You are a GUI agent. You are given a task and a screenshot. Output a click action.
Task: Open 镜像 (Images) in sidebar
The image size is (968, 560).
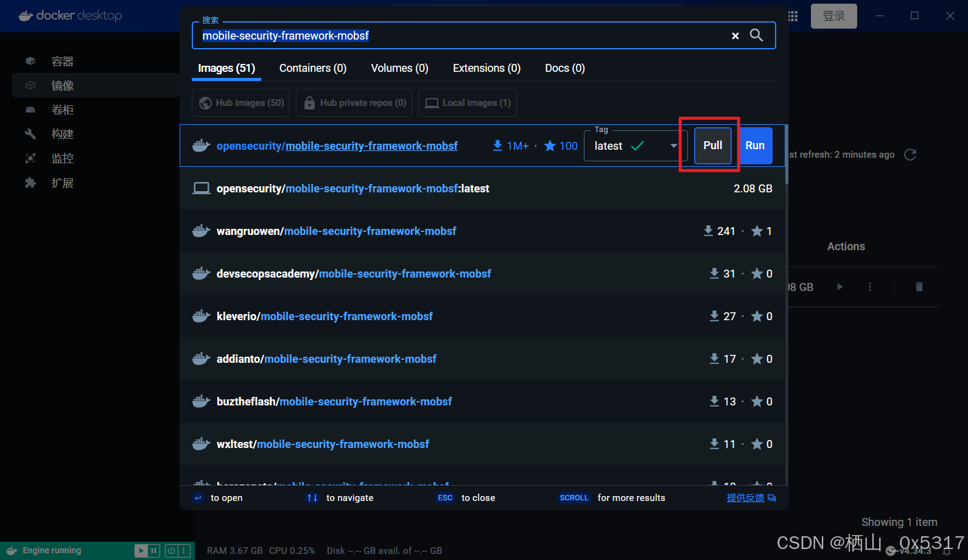coord(96,85)
